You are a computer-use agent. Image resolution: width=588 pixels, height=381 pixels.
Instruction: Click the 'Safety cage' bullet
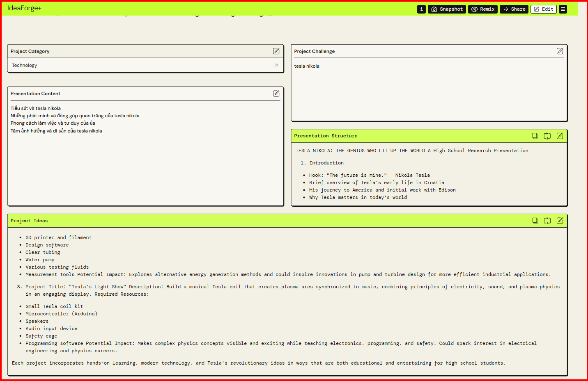point(41,336)
